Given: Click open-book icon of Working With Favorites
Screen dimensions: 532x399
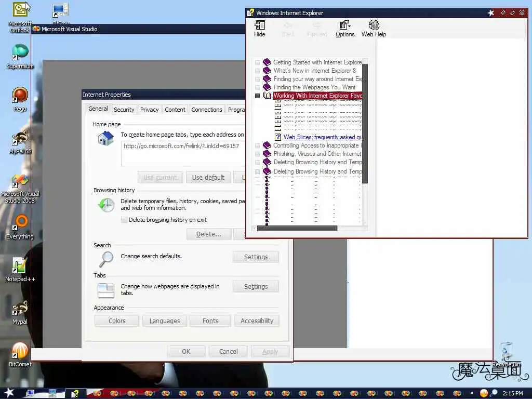Looking at the screenshot, I should pos(268,96).
